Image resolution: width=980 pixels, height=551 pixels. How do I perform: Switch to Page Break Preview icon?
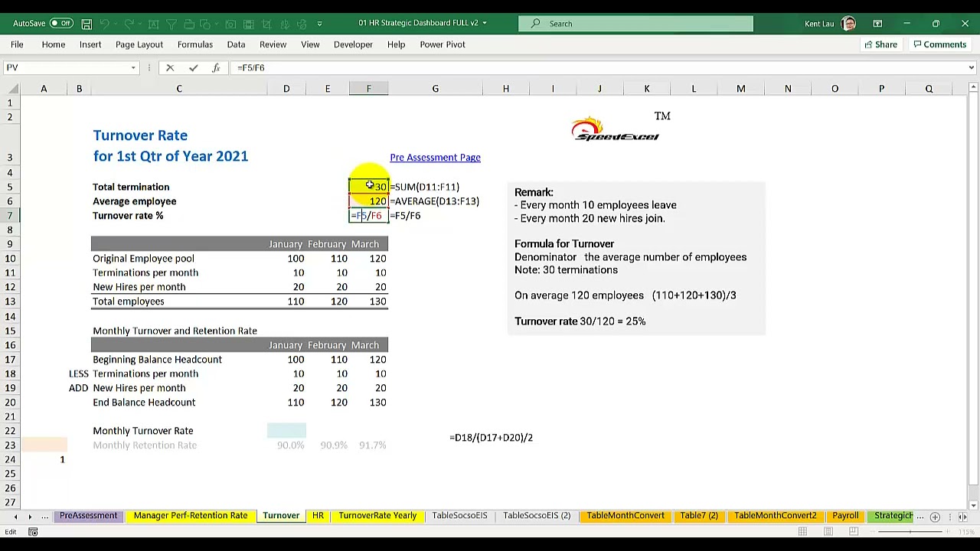tap(853, 532)
